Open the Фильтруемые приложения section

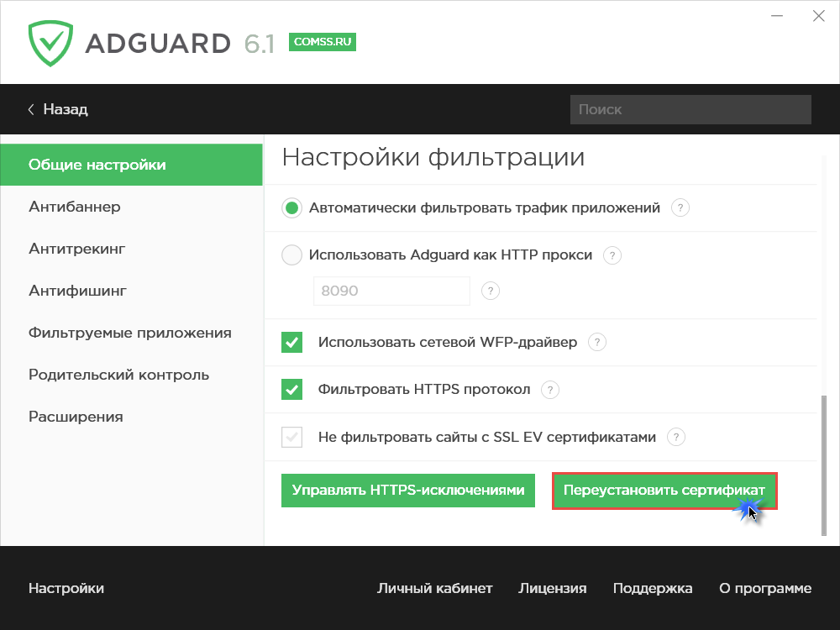click(x=129, y=333)
